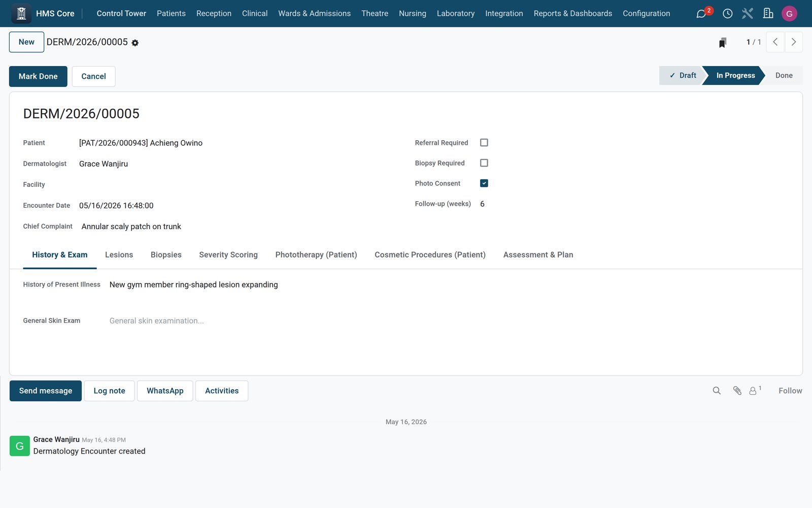
Task: Switch to the Severity Scoring tab
Action: click(228, 255)
